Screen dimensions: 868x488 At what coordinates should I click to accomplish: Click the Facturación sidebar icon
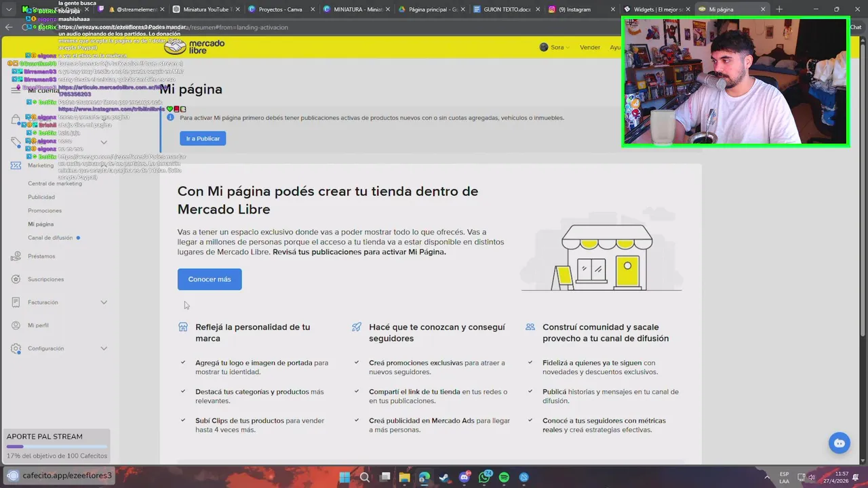(16, 302)
